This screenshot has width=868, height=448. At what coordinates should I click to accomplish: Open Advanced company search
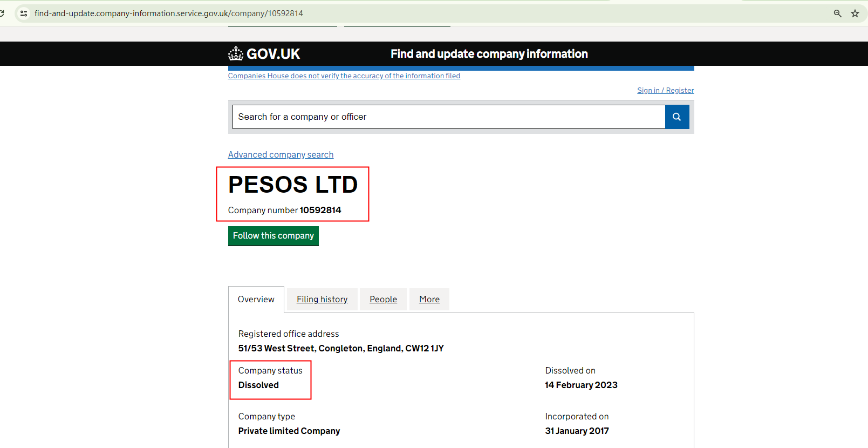point(281,155)
